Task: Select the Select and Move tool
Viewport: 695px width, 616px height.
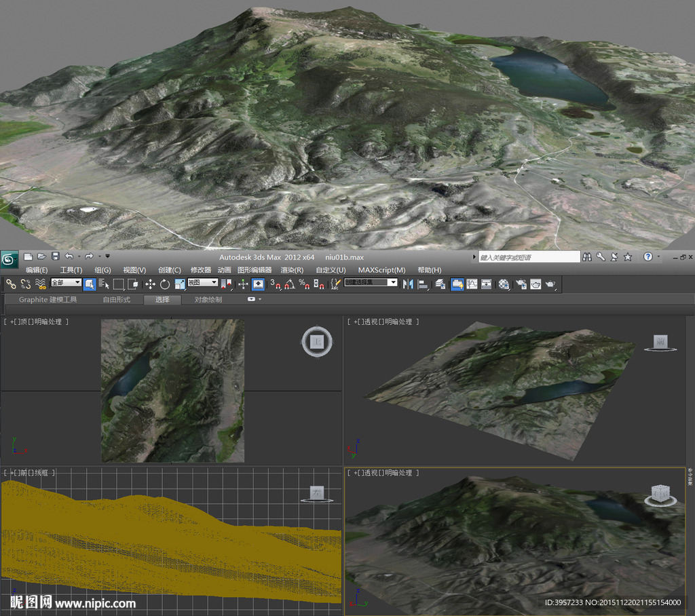Action: pyautogui.click(x=150, y=284)
